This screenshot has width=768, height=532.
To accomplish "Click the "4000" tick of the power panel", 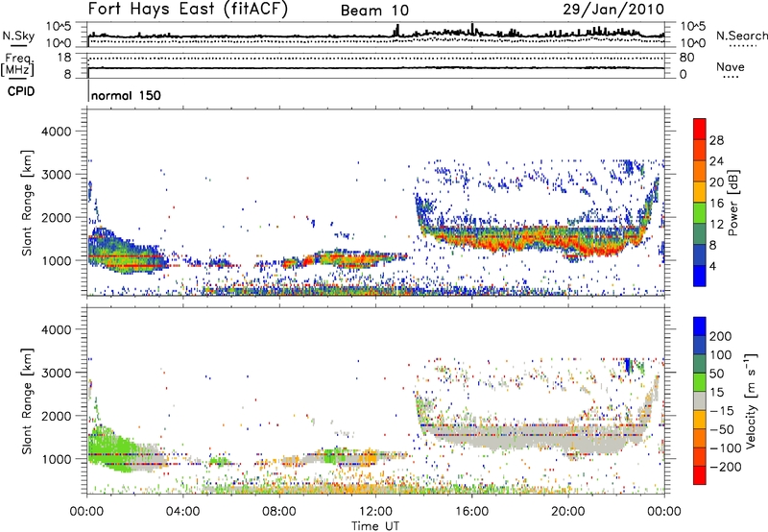I will (x=57, y=132).
